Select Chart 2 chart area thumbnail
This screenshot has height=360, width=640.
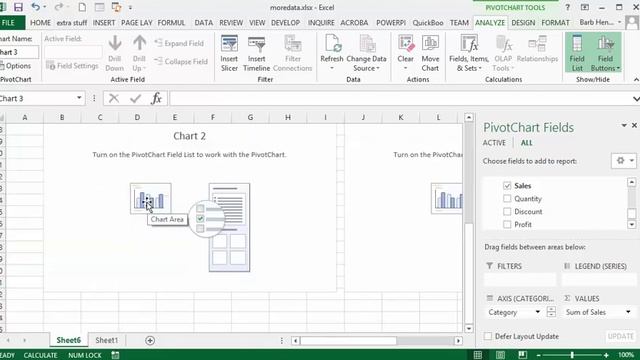[151, 198]
